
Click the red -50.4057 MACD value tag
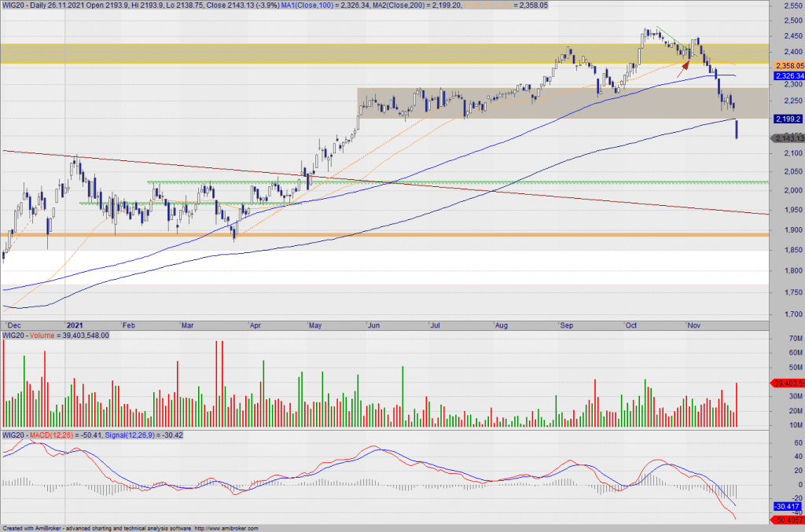click(787, 519)
